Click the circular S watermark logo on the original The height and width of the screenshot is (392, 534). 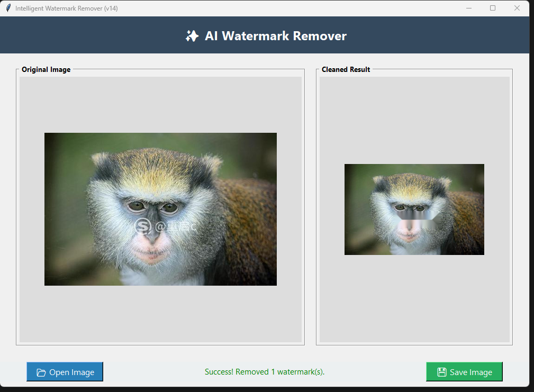143,226
